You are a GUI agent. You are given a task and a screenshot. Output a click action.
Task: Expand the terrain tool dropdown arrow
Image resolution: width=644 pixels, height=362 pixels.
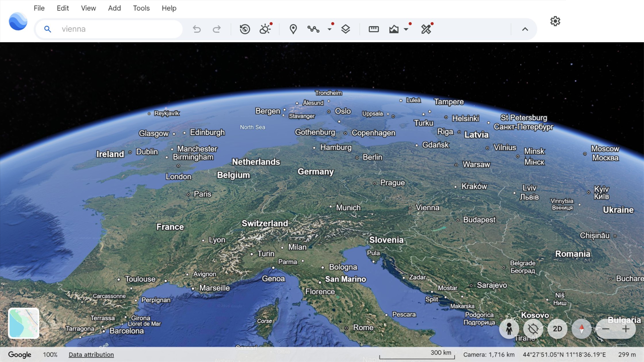coord(406,29)
